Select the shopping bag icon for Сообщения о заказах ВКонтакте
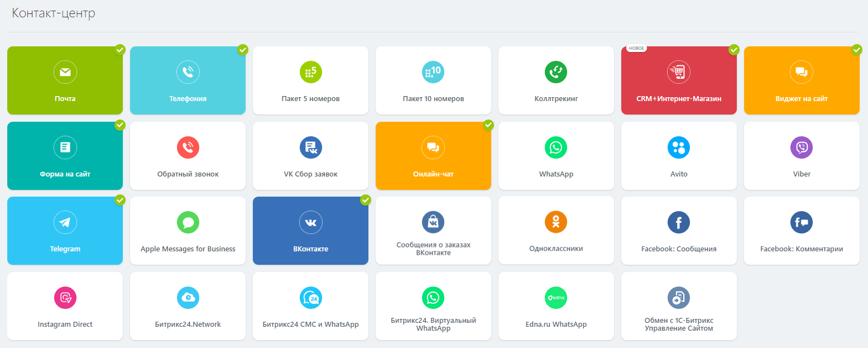This screenshot has width=868, height=348. click(433, 222)
